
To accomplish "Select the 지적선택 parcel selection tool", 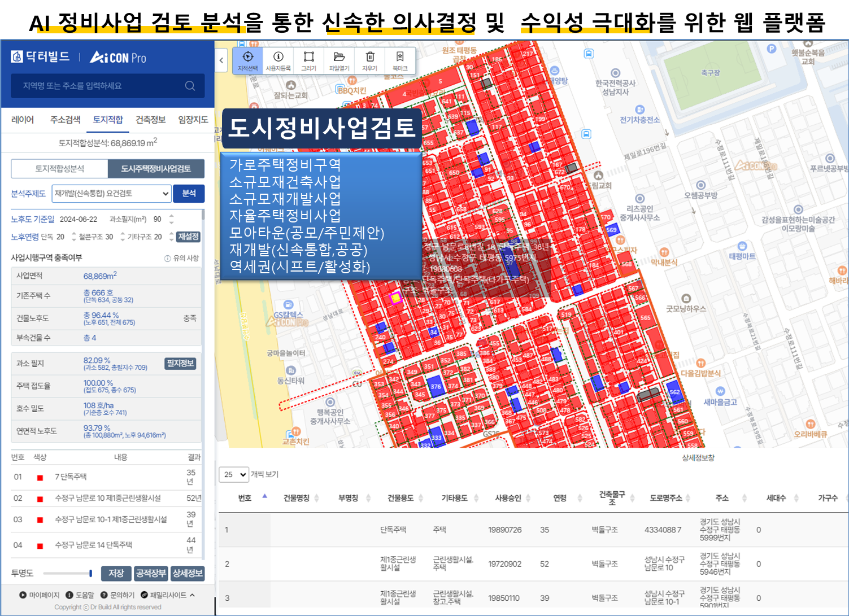I will click(247, 60).
